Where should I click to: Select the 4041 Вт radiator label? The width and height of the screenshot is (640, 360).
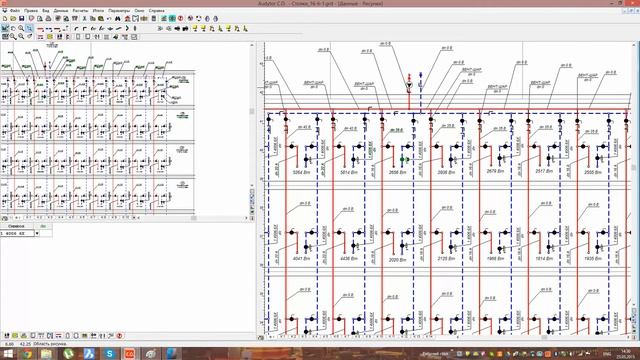coord(301,259)
